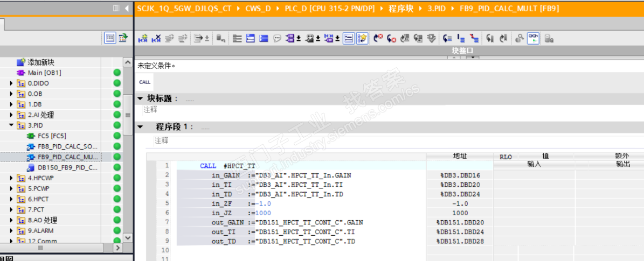The image size is (644, 261).
Task: Click SCJK_1Q_5GW_DJLQS_CT breadcrumb
Action: 184,9
